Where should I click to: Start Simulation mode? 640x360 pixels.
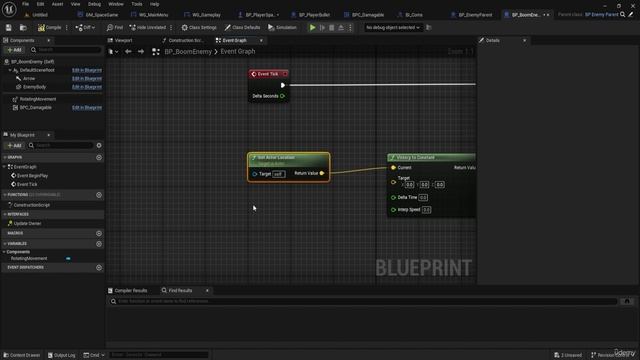(282, 27)
